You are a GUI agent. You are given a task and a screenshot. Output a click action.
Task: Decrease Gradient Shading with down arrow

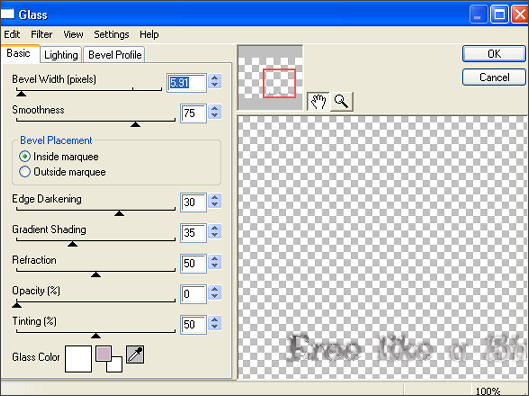215,234
